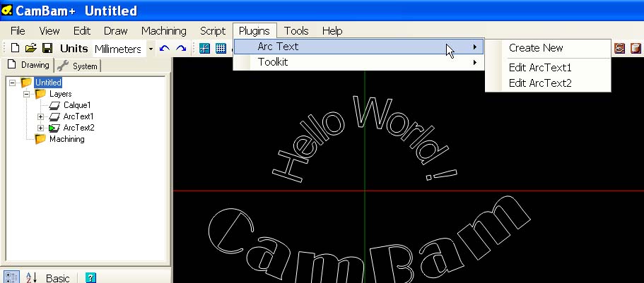The width and height of the screenshot is (644, 283).
Task: Click the brown 3D cylinder toolbar icon
Action: pos(636,49)
